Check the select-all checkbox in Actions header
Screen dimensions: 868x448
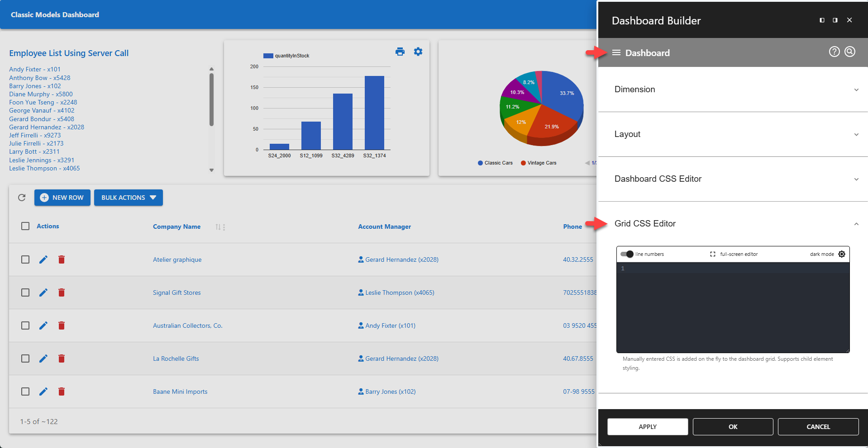pos(25,226)
